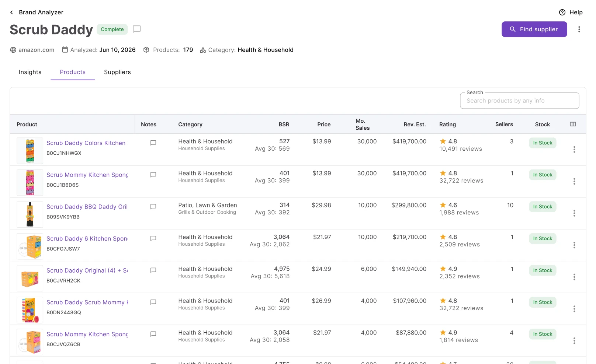Click thumbnail of B0CJ1B6D6S product
This screenshot has height=364, width=596.
30,183
